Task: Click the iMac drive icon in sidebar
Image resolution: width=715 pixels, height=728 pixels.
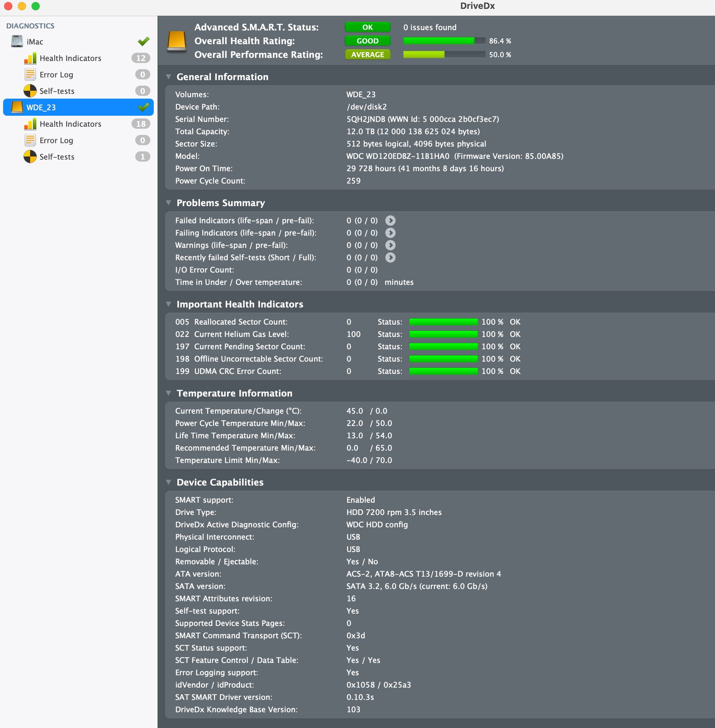Action: click(17, 41)
